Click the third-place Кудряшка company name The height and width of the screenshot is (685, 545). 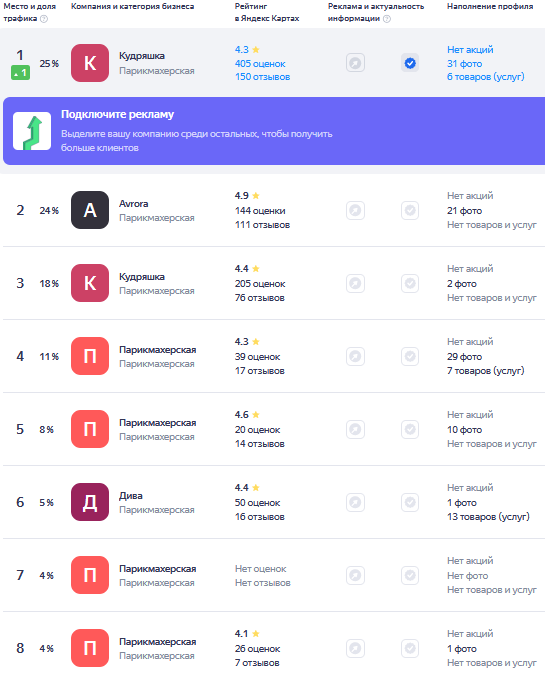142,277
